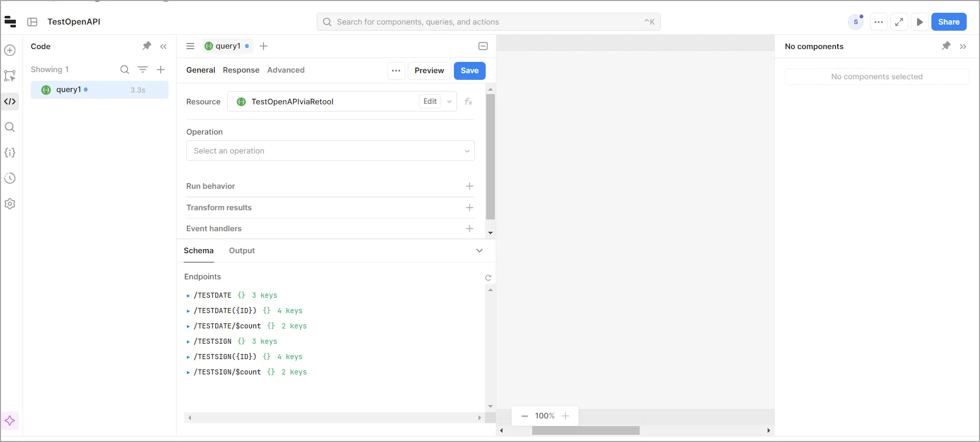Open the settings gear in left sidebar
The height and width of the screenshot is (442, 980).
tap(10, 204)
